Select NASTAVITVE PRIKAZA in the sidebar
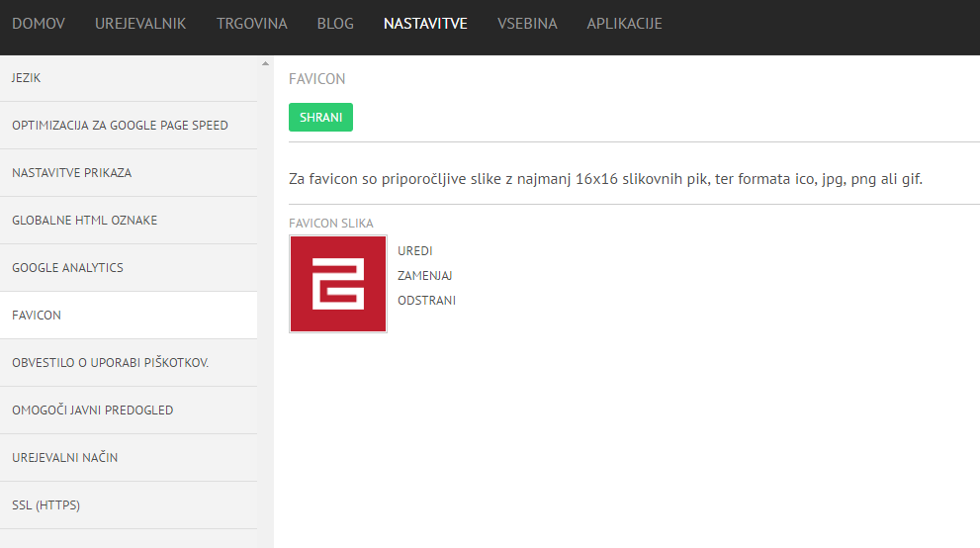The height and width of the screenshot is (548, 980). [x=129, y=173]
